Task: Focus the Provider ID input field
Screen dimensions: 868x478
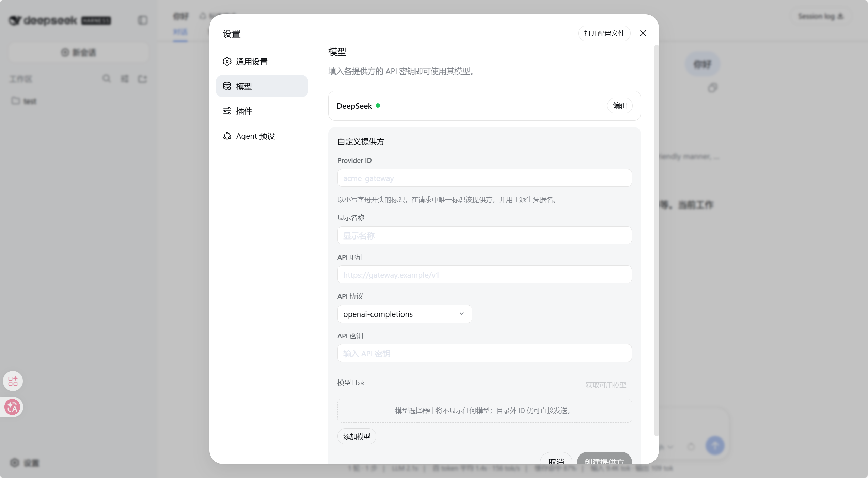Action: [x=484, y=178]
